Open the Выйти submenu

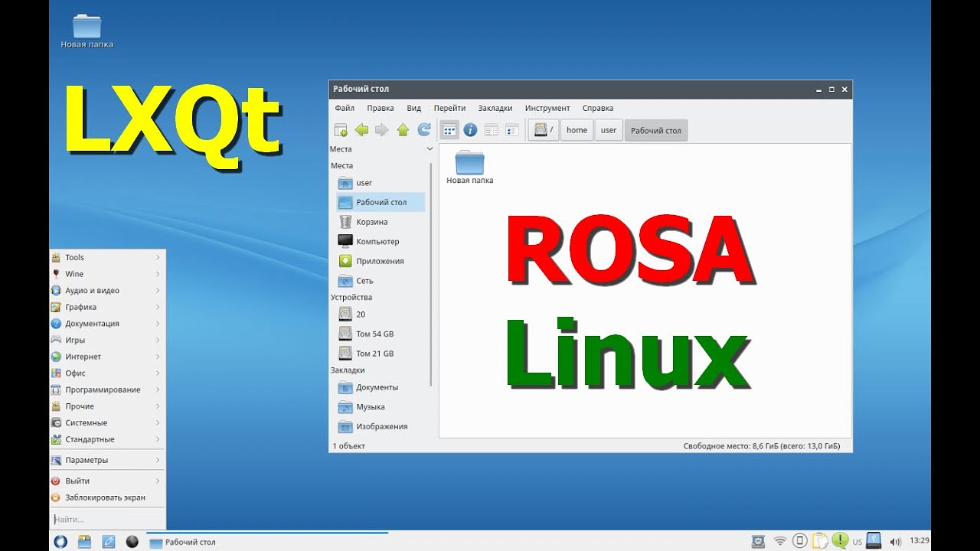107,481
